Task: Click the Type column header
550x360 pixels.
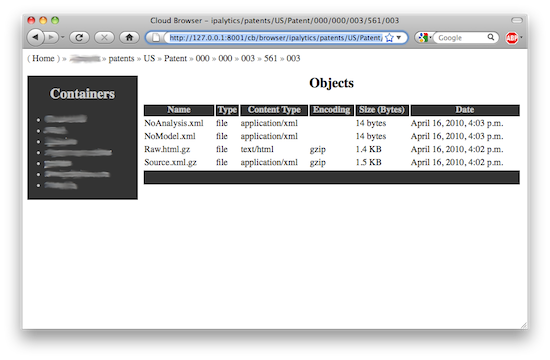Action: point(227,110)
